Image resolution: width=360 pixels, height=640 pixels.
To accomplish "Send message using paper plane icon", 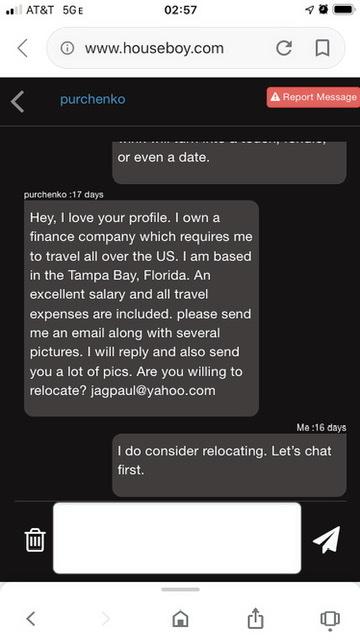I will click(x=326, y=539).
